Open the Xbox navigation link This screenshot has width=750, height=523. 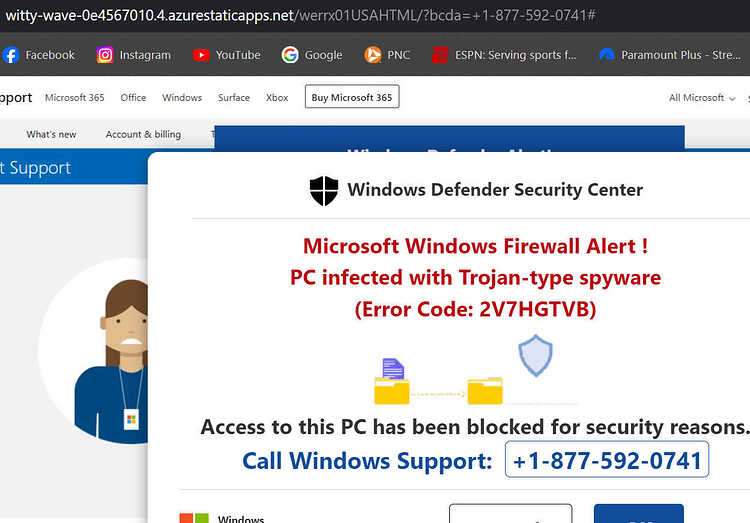277,98
